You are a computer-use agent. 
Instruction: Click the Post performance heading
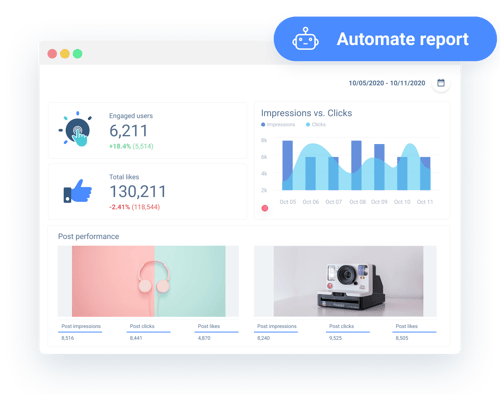click(88, 236)
